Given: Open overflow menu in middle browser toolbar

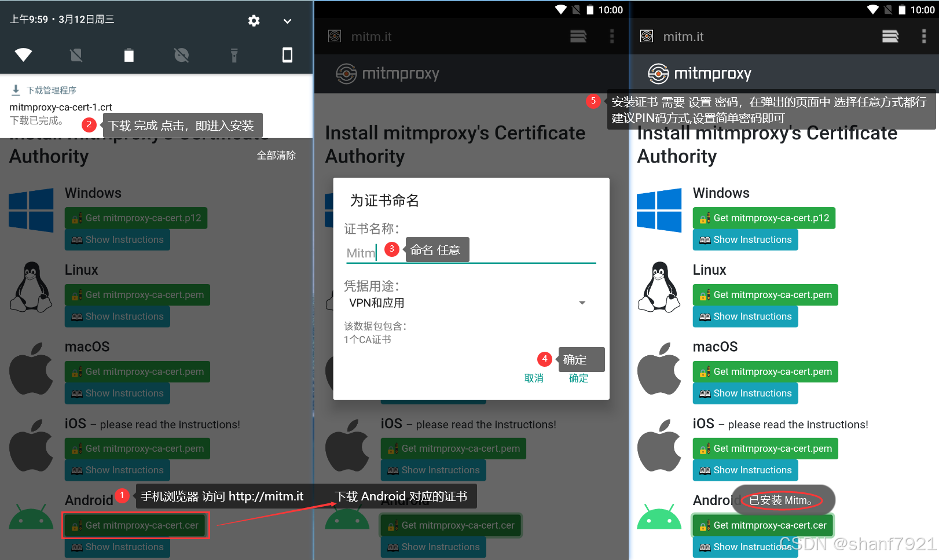Looking at the screenshot, I should (x=612, y=36).
